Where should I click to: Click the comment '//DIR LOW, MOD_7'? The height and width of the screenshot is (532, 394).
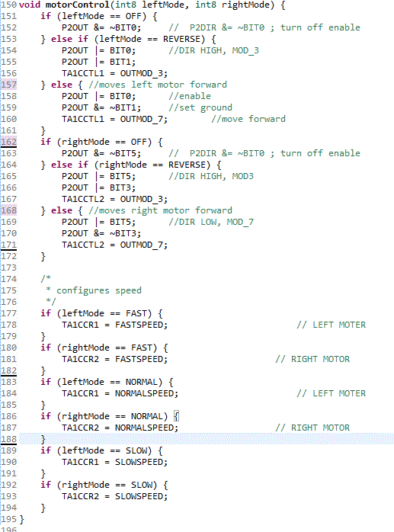[211, 223]
